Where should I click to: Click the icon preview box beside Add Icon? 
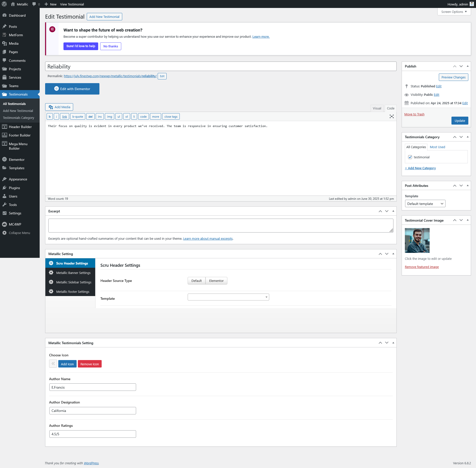(x=53, y=364)
